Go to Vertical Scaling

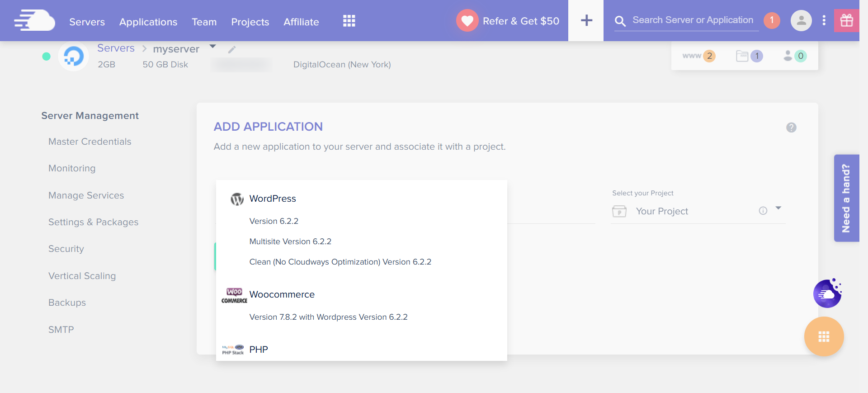click(82, 276)
